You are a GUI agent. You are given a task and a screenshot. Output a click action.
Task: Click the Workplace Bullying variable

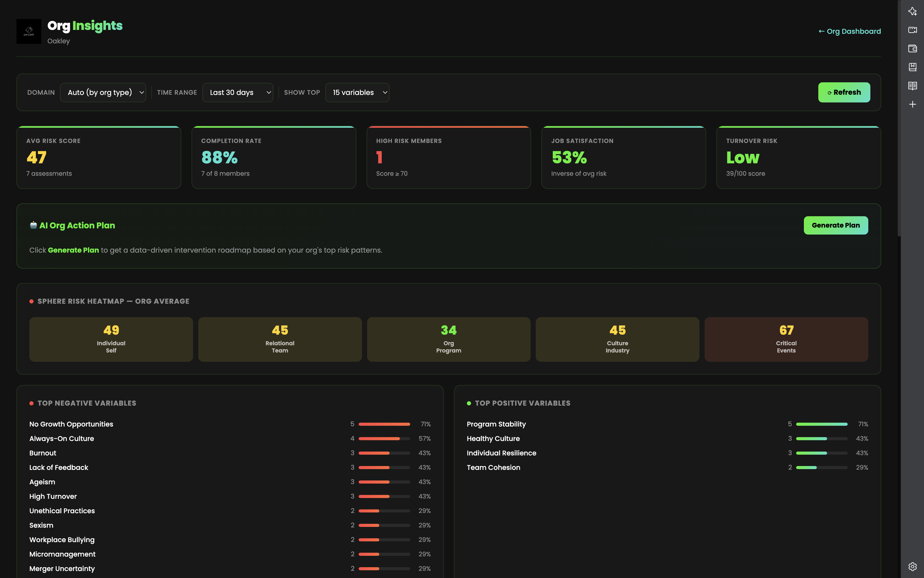pos(62,540)
